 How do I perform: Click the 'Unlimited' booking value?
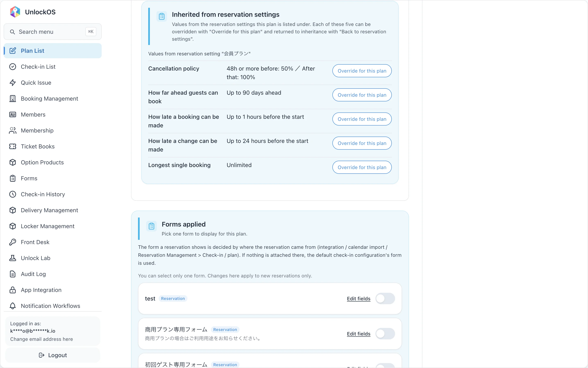(239, 165)
